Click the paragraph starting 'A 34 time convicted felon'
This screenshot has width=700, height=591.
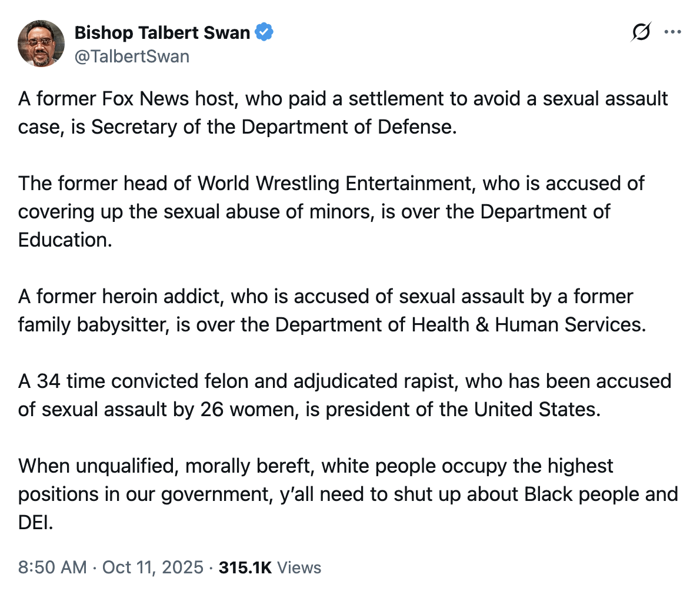click(344, 395)
